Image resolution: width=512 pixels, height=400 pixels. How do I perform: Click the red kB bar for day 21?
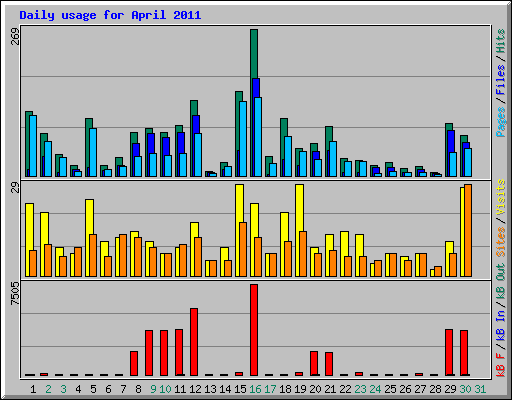pyautogui.click(x=329, y=364)
